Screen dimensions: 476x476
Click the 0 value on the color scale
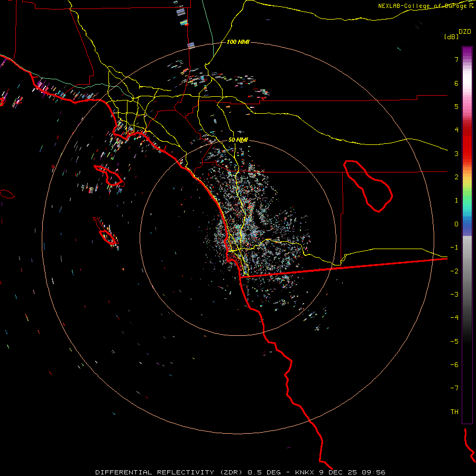pyautogui.click(x=456, y=224)
